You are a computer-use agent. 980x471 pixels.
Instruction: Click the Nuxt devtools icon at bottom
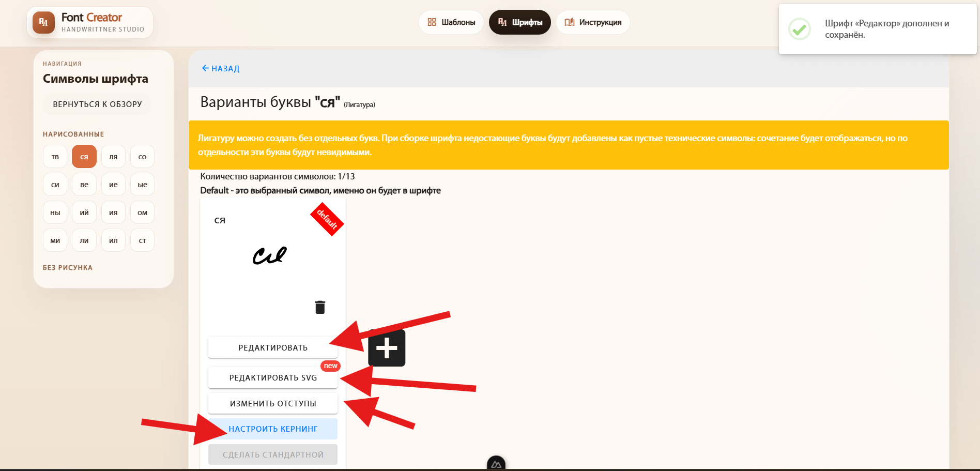(496, 464)
